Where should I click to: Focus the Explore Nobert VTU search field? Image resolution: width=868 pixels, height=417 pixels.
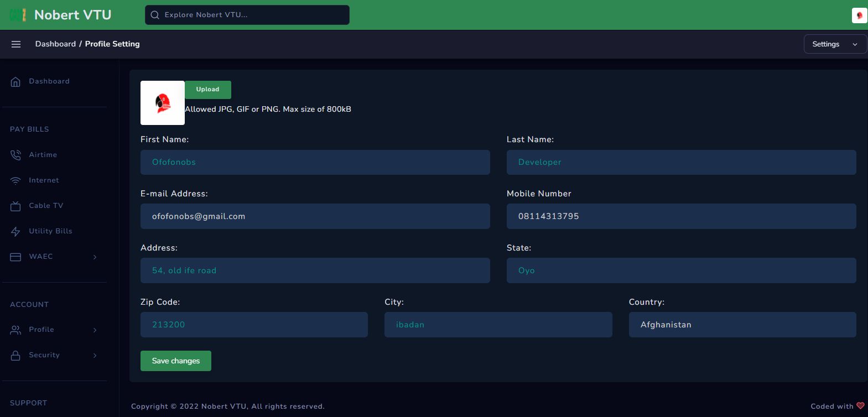(247, 15)
